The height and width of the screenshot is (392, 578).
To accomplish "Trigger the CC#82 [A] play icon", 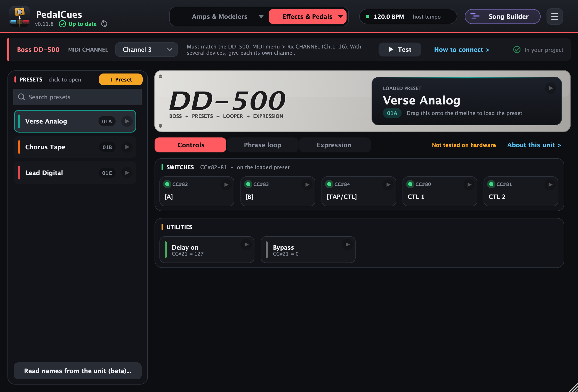I will [226, 185].
